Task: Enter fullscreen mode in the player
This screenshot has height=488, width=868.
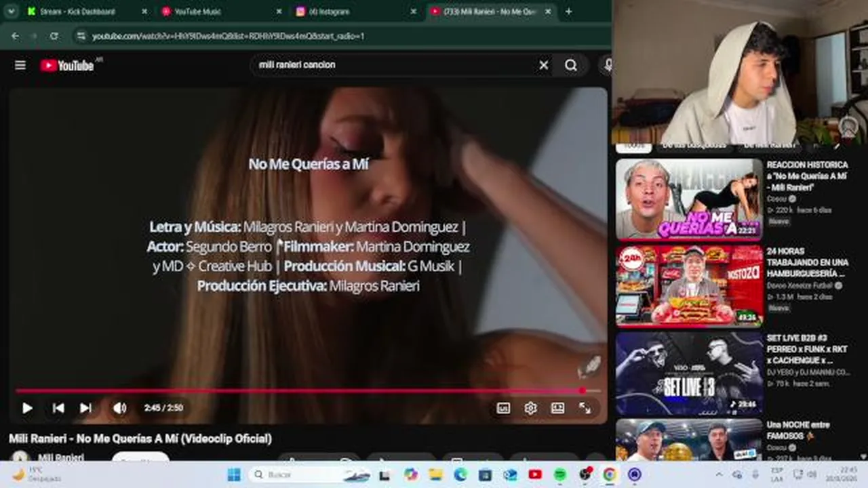Action: (x=585, y=408)
